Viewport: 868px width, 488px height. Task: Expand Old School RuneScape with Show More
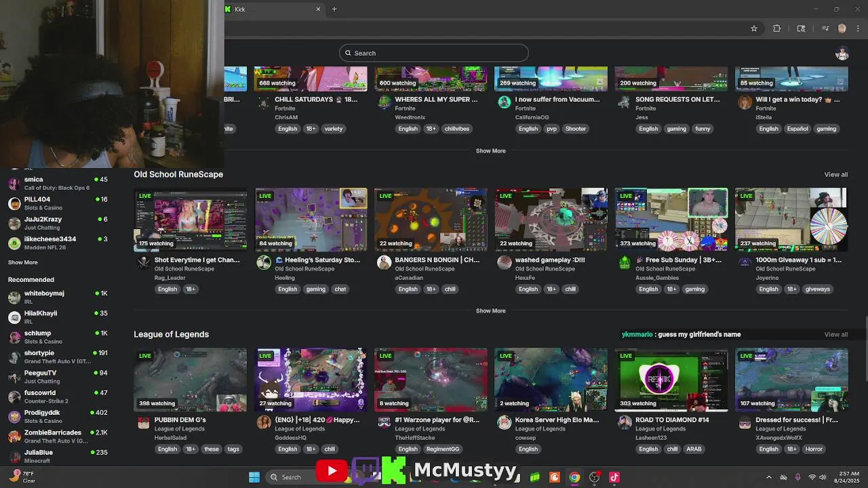pos(490,310)
